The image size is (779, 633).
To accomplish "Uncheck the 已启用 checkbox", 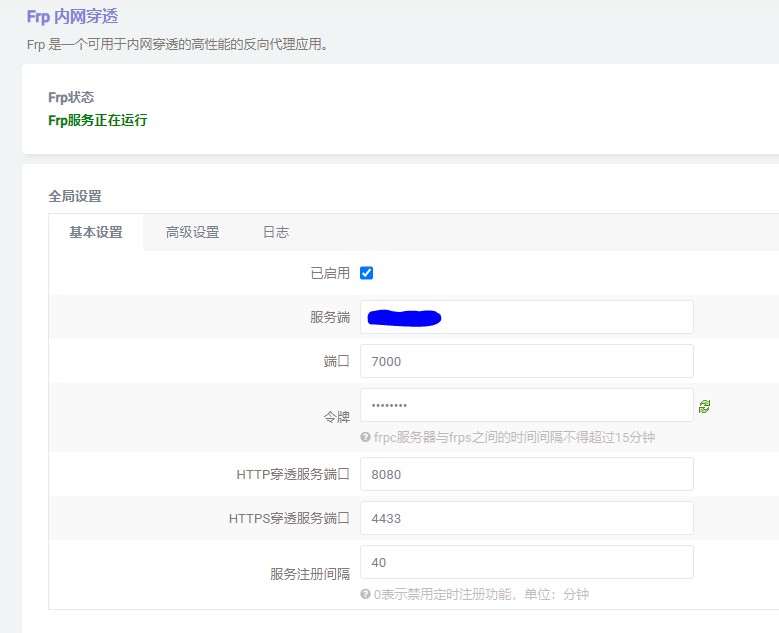I will tap(366, 273).
